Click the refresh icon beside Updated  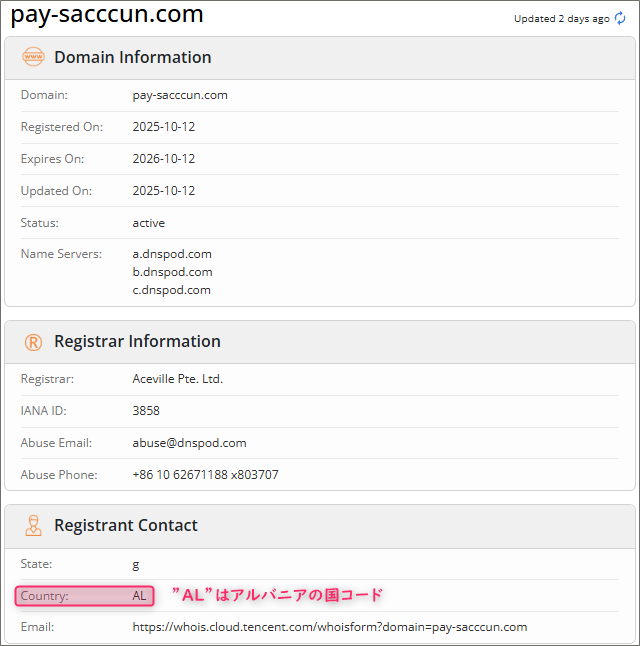point(620,18)
